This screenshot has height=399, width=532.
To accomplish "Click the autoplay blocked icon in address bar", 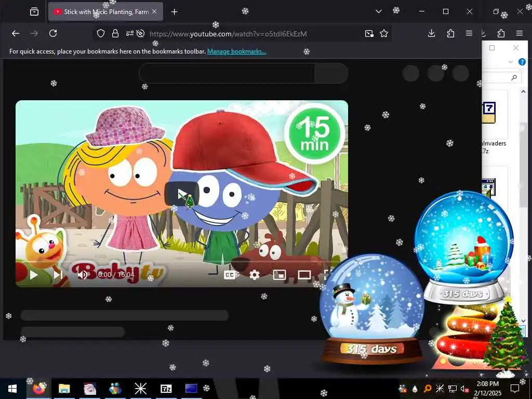I will (x=140, y=33).
